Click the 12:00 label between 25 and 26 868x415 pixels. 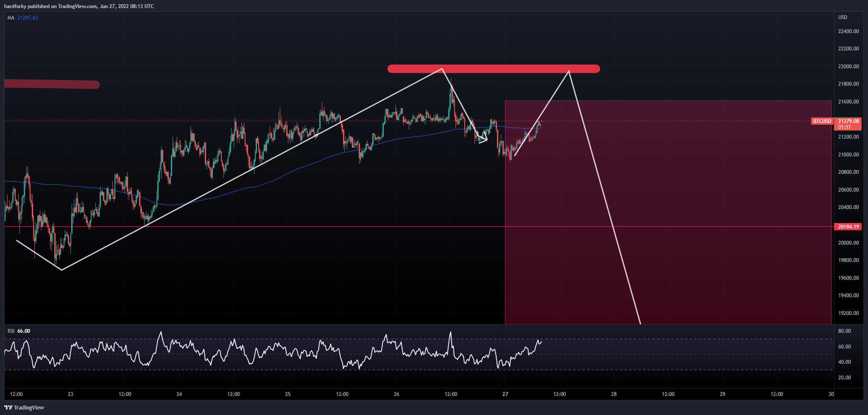342,394
